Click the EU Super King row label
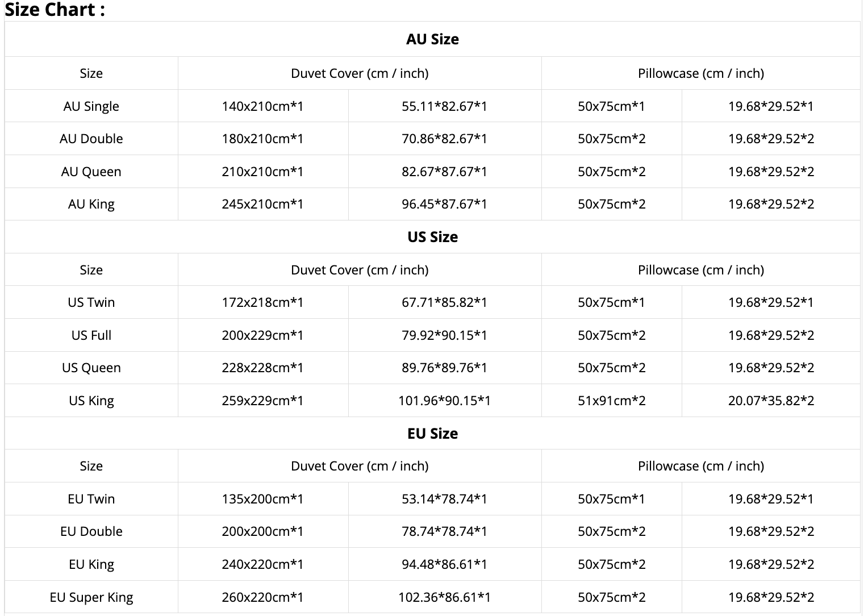This screenshot has width=868, height=616. click(91, 597)
